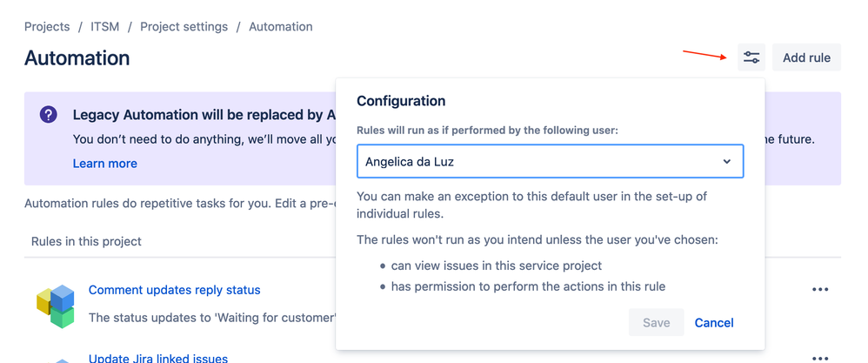Select the Automation breadcrumb item
The height and width of the screenshot is (363, 868).
pos(281,27)
